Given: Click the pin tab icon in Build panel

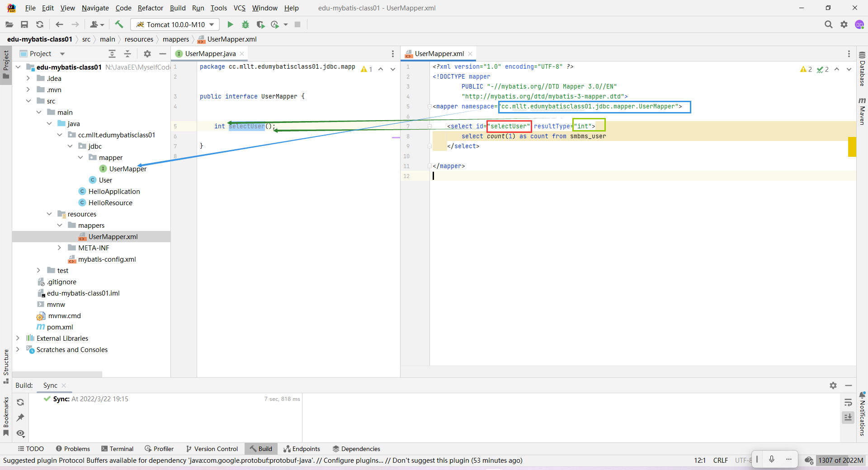Looking at the screenshot, I should tap(20, 418).
